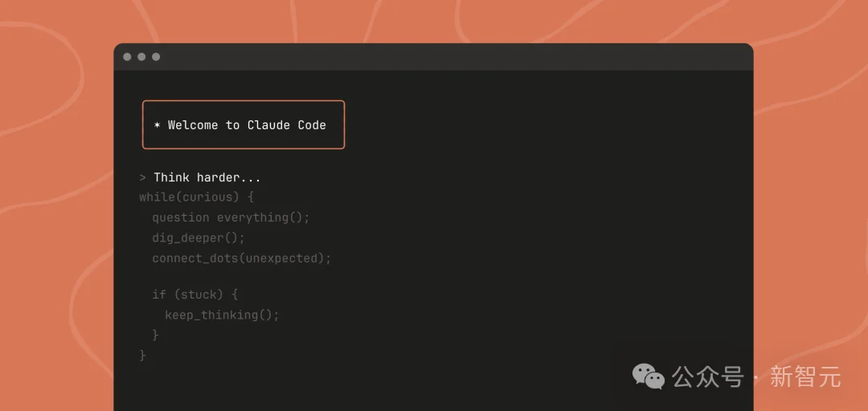Click the "connect_dots(unexpected);" line
The height and width of the screenshot is (411, 868).
(x=242, y=258)
